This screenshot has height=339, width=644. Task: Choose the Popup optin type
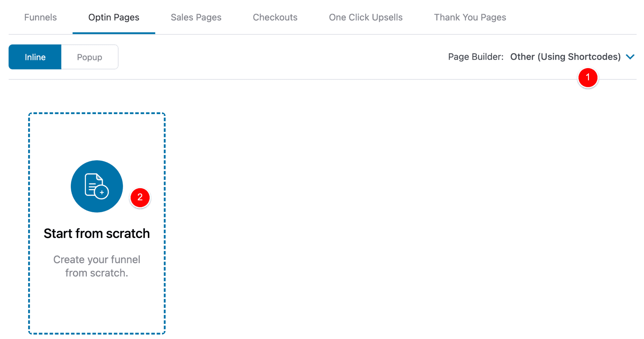90,57
